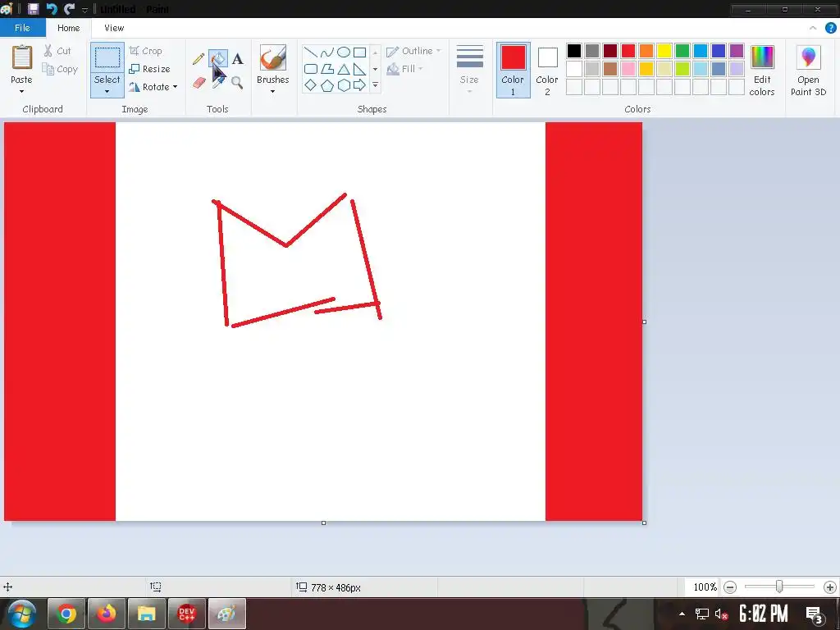The height and width of the screenshot is (630, 840).
Task: Open the Brushes dropdown arrow
Action: coord(272,92)
